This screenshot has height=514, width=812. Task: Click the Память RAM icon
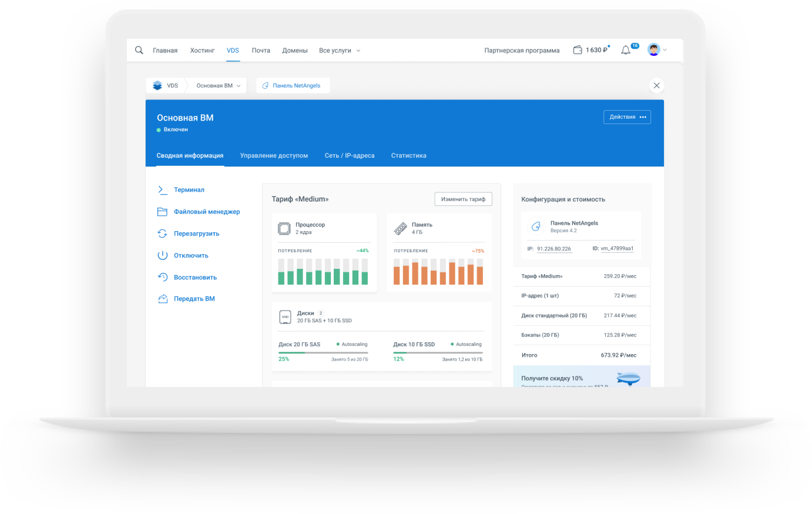401,229
